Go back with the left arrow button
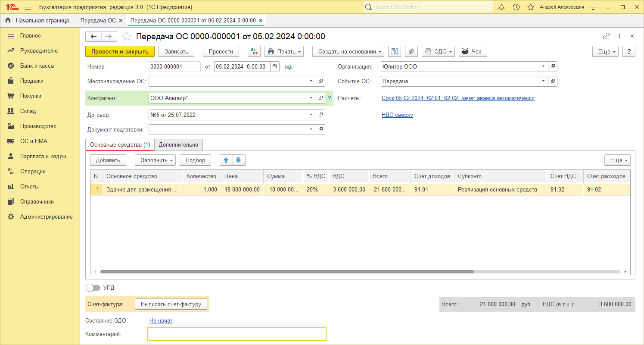 [x=93, y=37]
